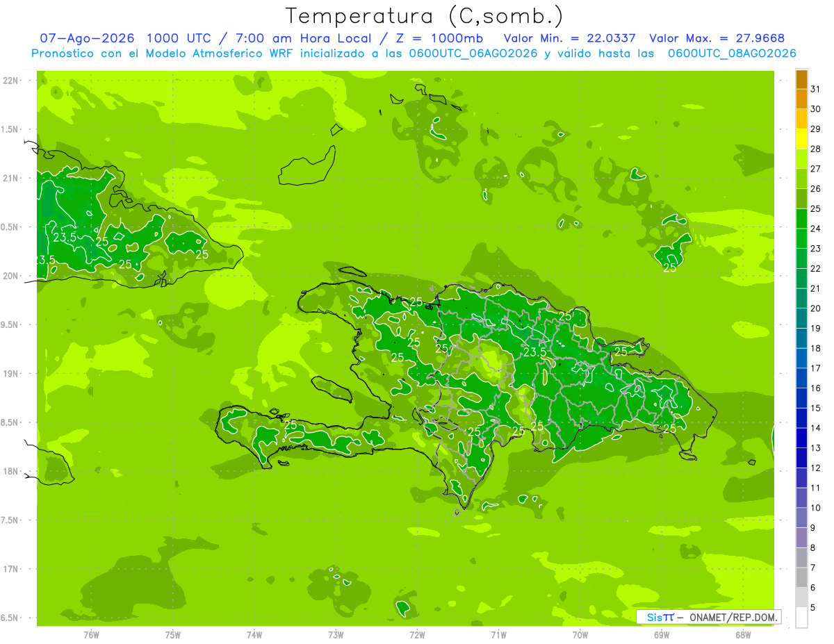The width and height of the screenshot is (834, 644).
Task: Click the '21N' latitude axis label
Action: [x=10, y=178]
